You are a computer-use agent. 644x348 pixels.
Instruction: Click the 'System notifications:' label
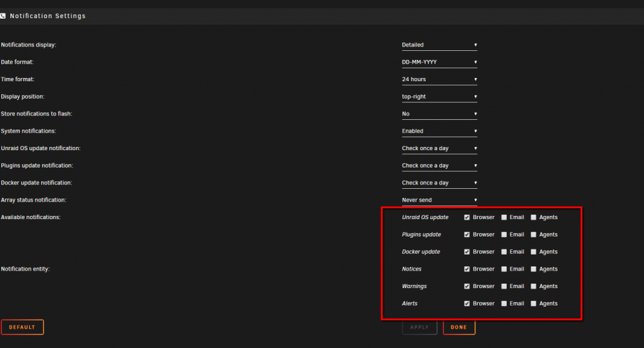[x=28, y=131]
